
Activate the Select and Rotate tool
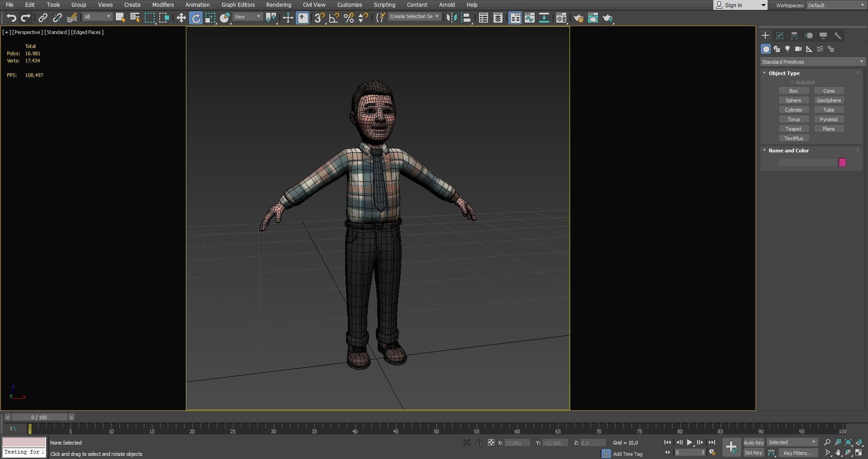click(x=196, y=18)
